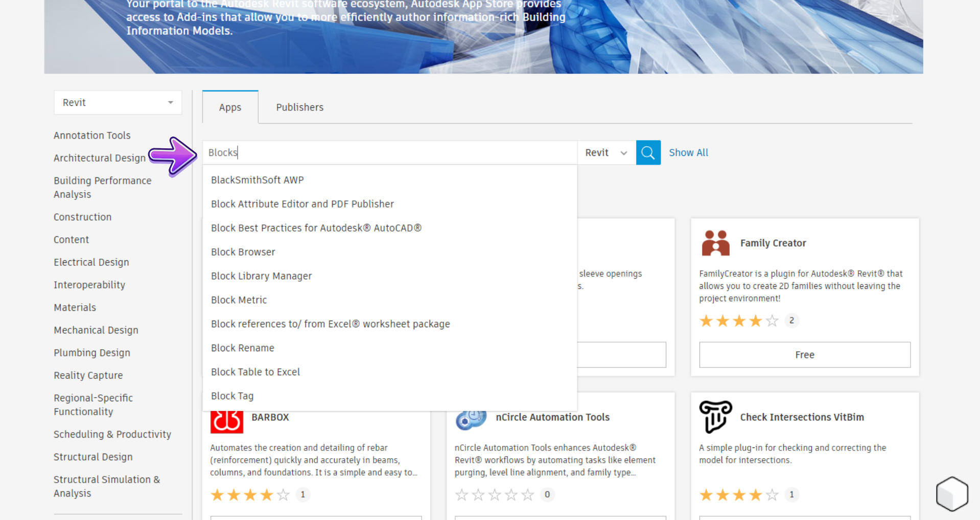Open the Revit filter dropdown beside search
The image size is (980, 520).
(x=606, y=153)
